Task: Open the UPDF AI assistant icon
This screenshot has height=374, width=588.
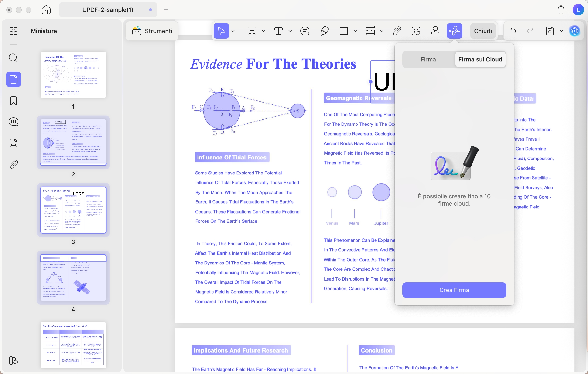Action: pyautogui.click(x=574, y=31)
